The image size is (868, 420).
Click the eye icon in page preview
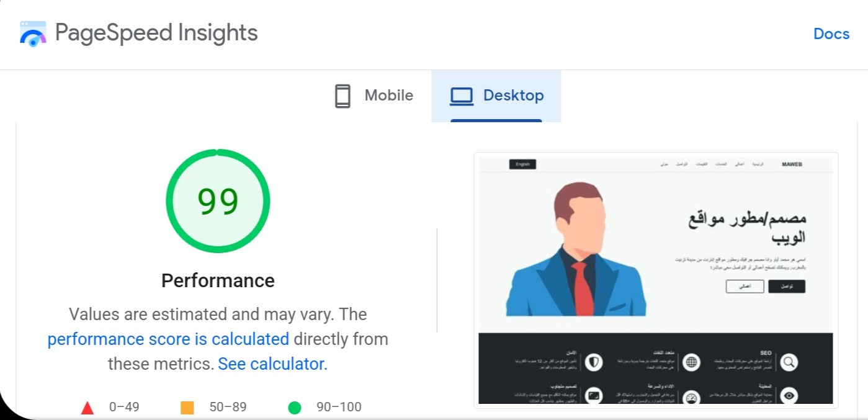coord(789,395)
